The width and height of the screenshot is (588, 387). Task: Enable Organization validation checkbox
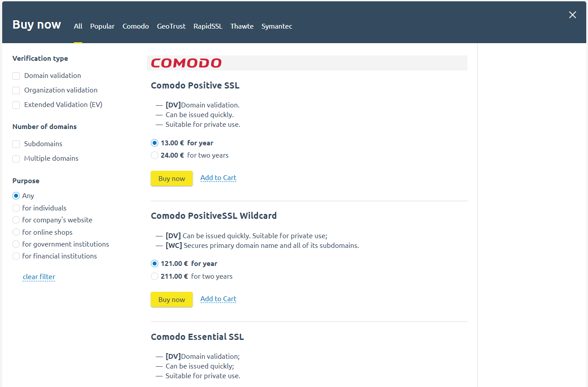click(16, 90)
